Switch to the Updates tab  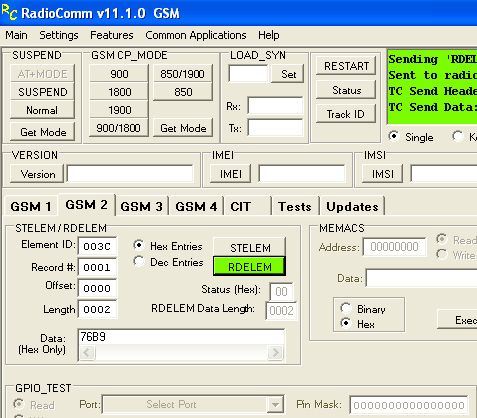353,206
